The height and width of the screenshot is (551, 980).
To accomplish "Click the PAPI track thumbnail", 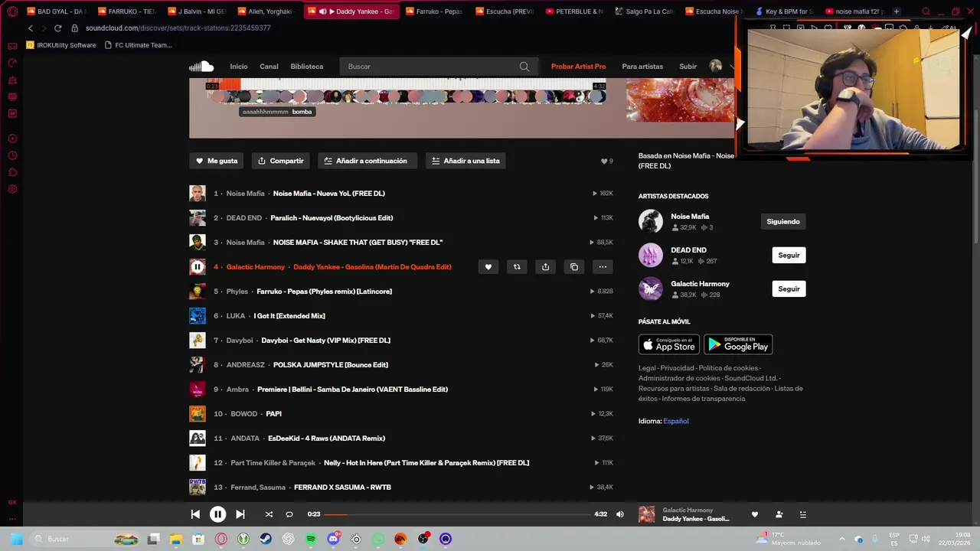I will coord(198,414).
